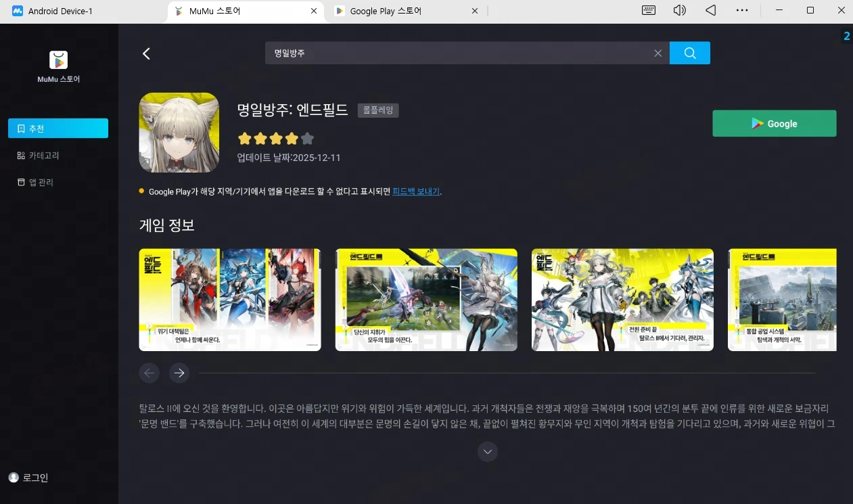This screenshot has width=853, height=504.
Task: Click the green Google install button
Action: [x=774, y=123]
